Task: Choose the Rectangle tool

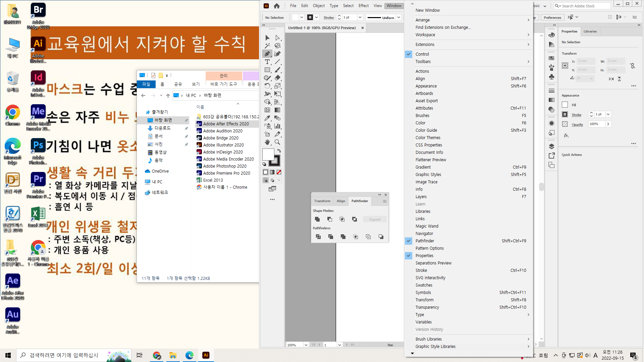Action: pos(267,70)
